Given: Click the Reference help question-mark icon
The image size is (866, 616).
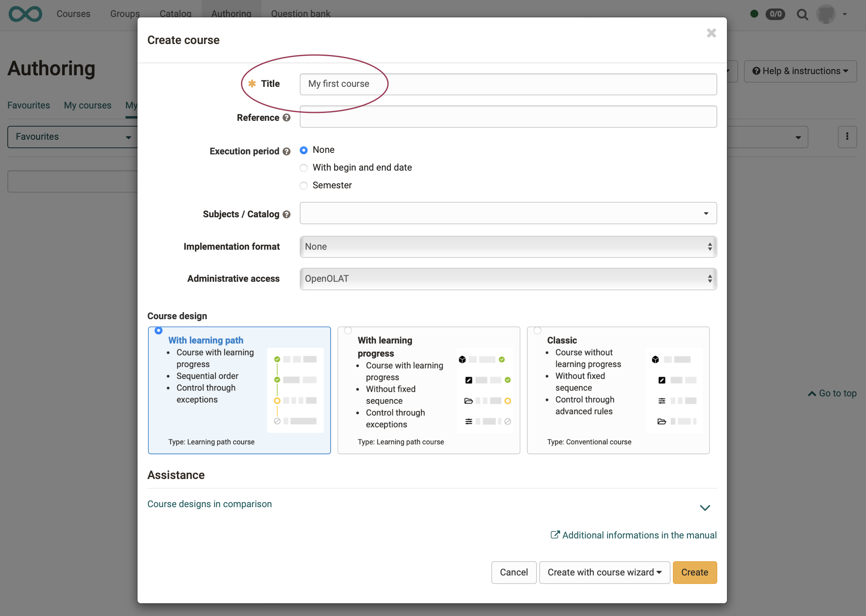Looking at the screenshot, I should [x=286, y=118].
